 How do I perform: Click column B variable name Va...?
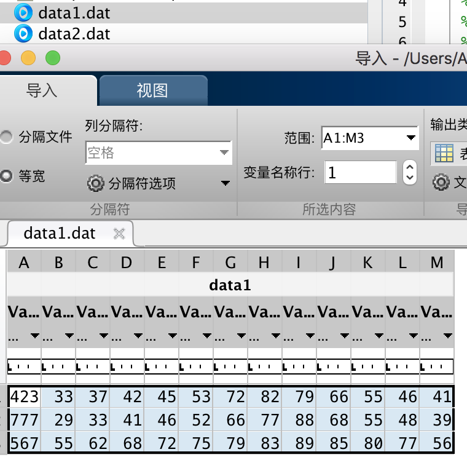click(x=58, y=311)
